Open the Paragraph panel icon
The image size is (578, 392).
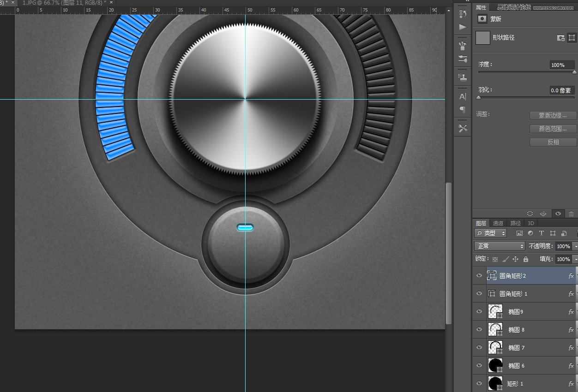click(462, 109)
